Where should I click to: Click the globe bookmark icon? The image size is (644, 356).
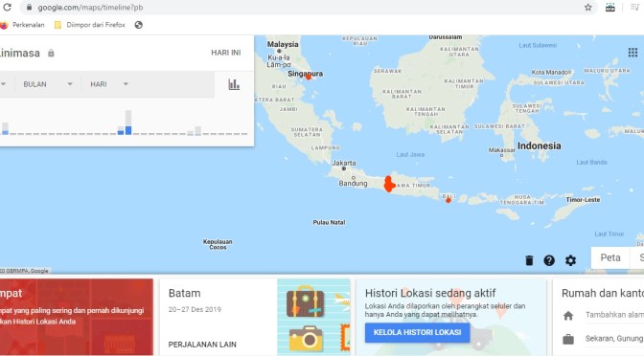(139, 25)
